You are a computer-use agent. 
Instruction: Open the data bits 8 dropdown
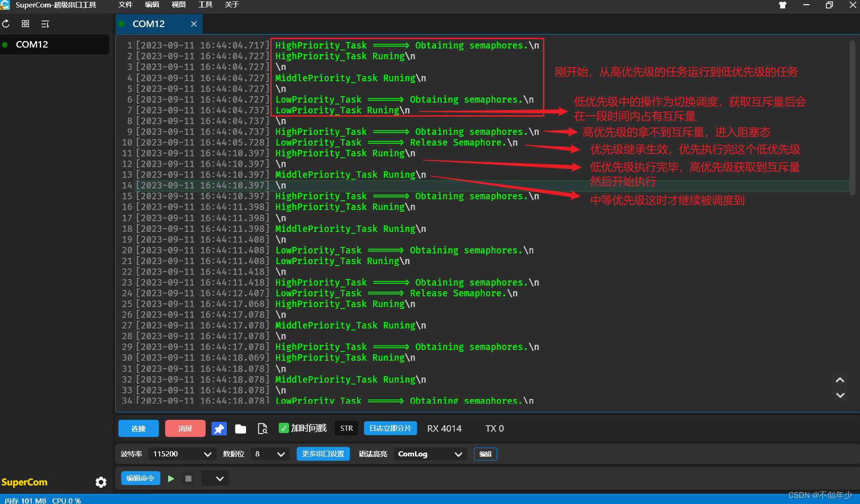pos(270,454)
